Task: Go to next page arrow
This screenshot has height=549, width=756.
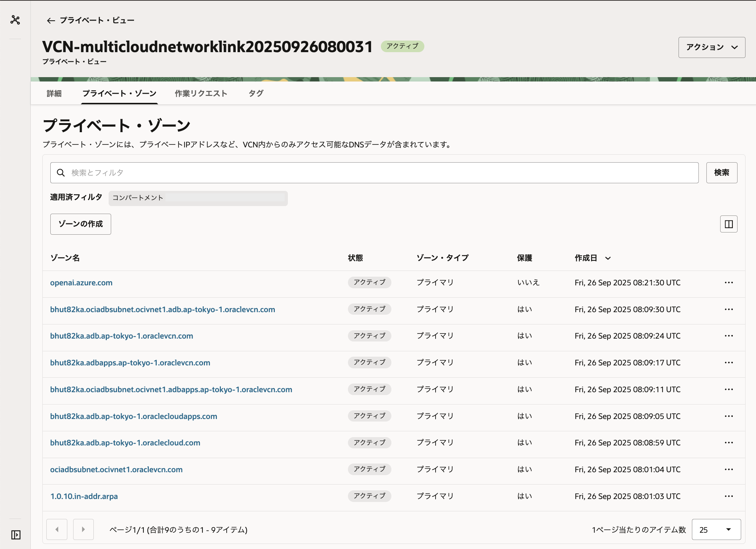Action: (x=83, y=529)
